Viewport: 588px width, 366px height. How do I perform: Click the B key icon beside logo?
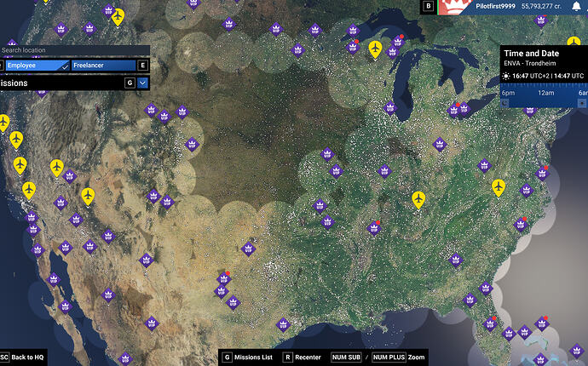click(429, 6)
